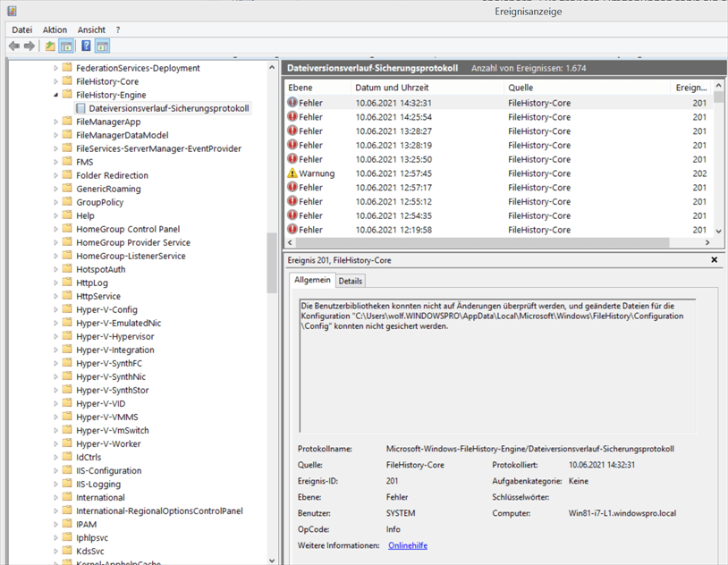Click the tree pane scroll down arrow

tap(272, 560)
